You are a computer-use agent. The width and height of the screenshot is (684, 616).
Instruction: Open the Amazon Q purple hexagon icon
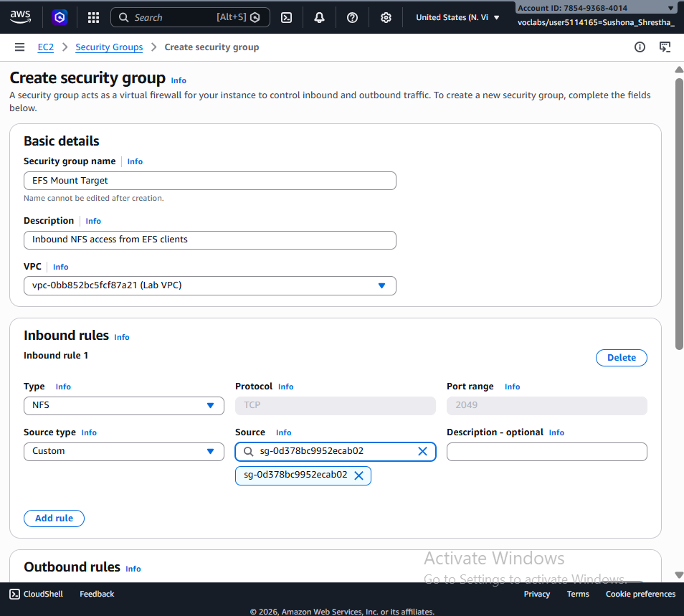(x=60, y=17)
